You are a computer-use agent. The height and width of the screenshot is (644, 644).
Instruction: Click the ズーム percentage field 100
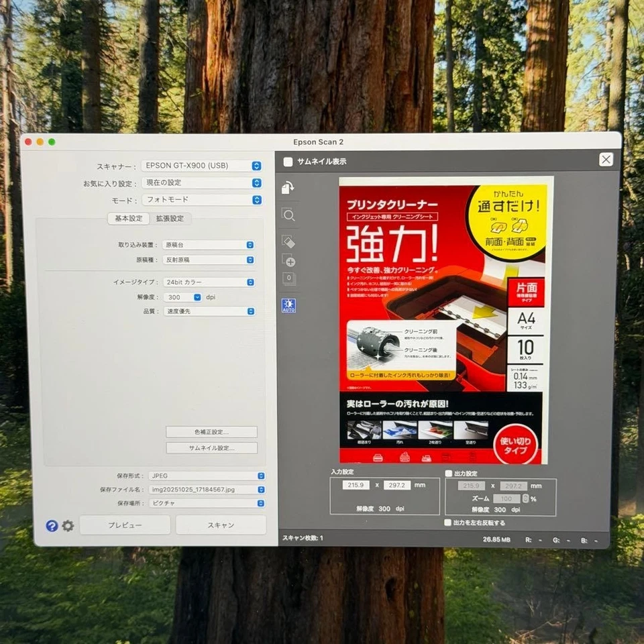(x=506, y=498)
